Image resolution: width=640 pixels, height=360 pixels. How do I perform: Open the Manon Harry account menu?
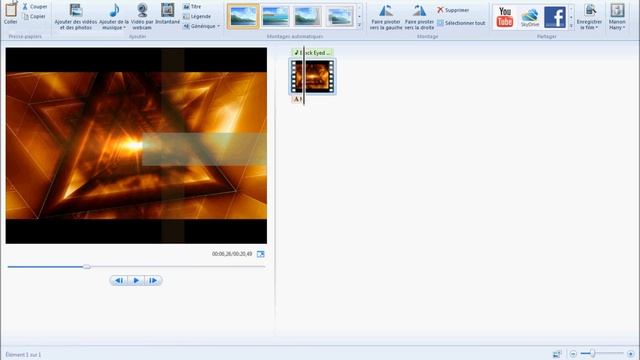[617, 17]
